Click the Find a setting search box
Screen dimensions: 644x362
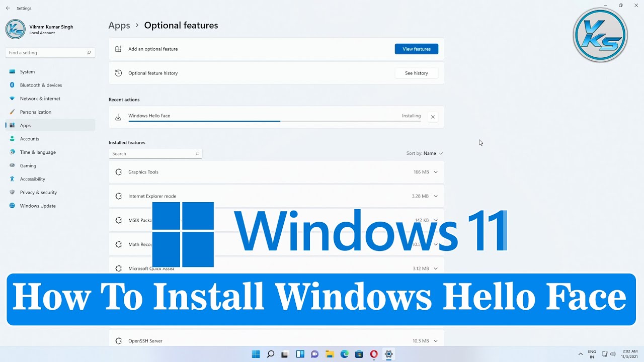pos(50,52)
